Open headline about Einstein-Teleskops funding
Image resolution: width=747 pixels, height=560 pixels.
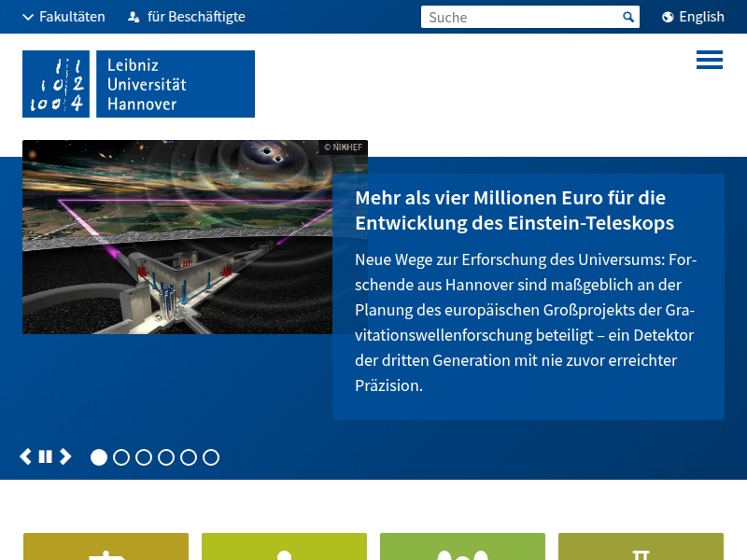[514, 211]
